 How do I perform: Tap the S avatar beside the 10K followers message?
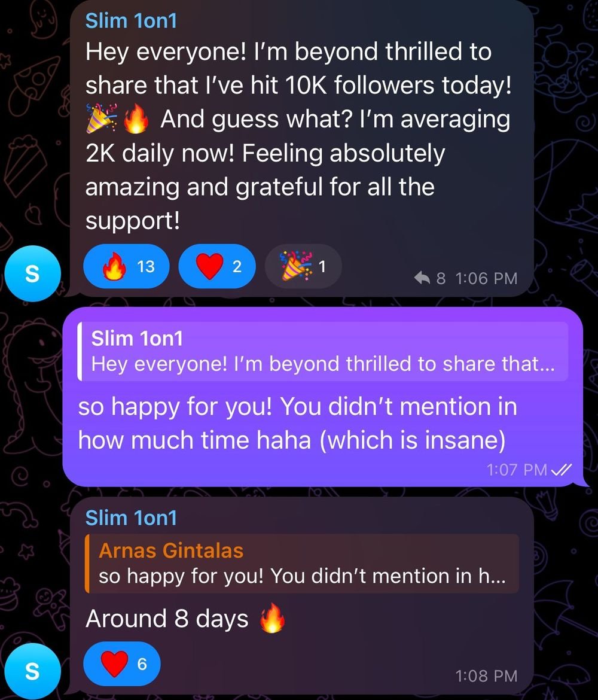32,275
